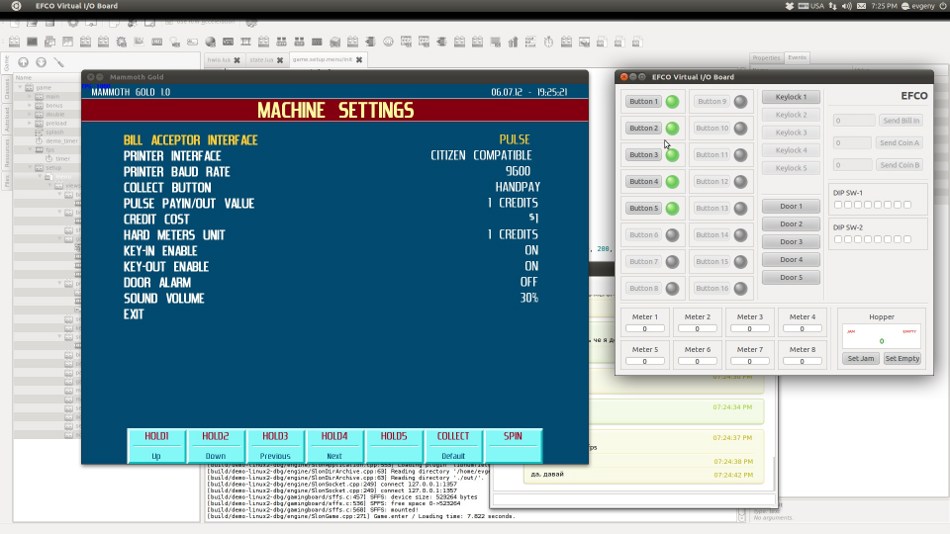Close the state.lua editor tab

point(280,60)
